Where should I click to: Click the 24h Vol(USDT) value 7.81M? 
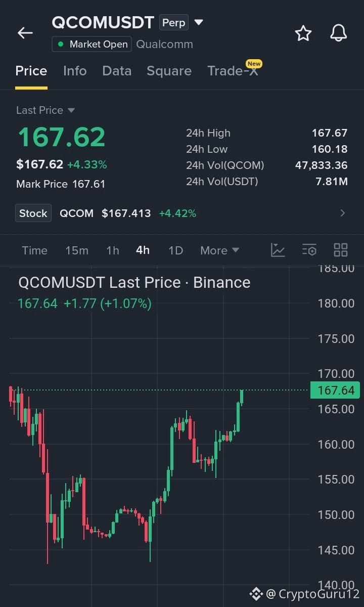coord(332,182)
